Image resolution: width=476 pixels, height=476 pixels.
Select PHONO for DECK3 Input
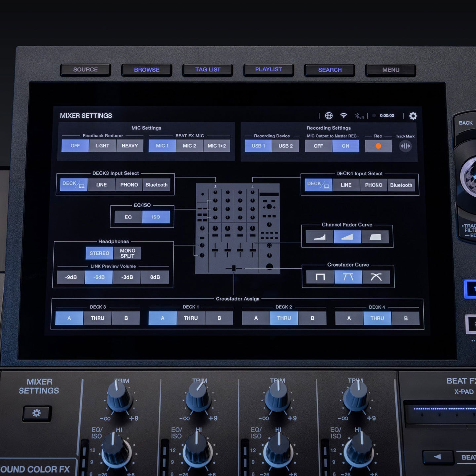(x=129, y=185)
